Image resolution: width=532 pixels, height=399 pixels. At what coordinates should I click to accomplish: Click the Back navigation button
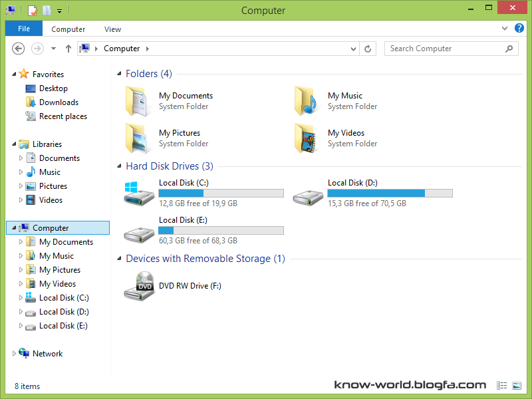19,48
